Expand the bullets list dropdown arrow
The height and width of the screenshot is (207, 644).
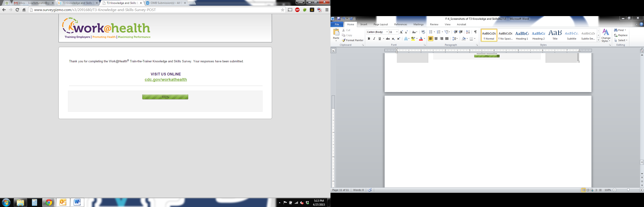pyautogui.click(x=434, y=32)
